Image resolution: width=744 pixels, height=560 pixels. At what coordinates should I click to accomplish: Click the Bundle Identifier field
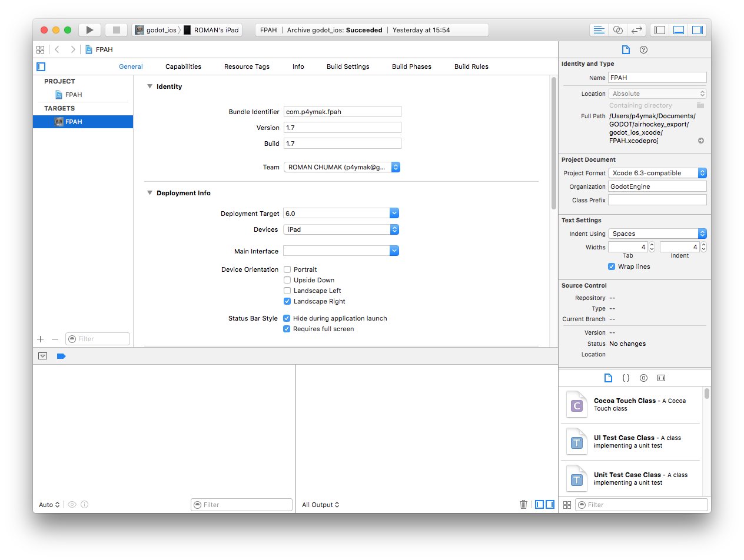tap(342, 112)
